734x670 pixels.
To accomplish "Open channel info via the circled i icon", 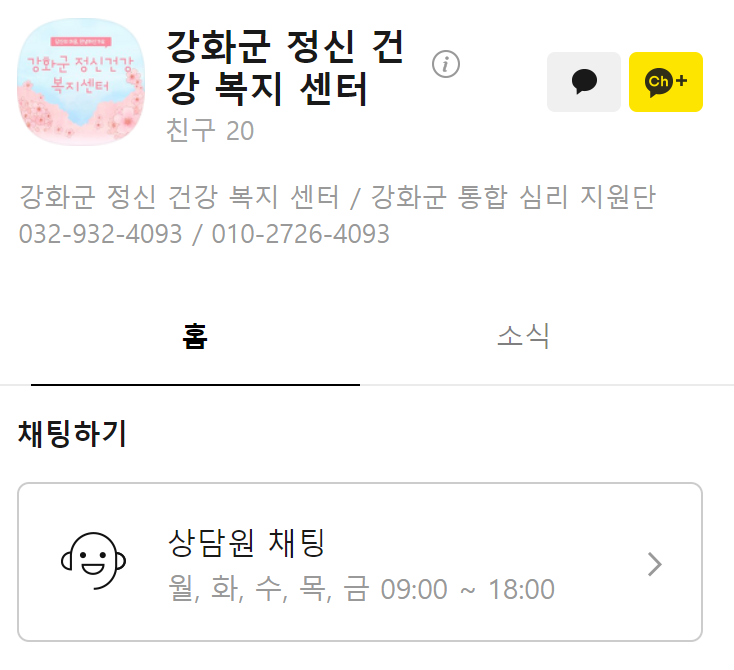I will 446,64.
